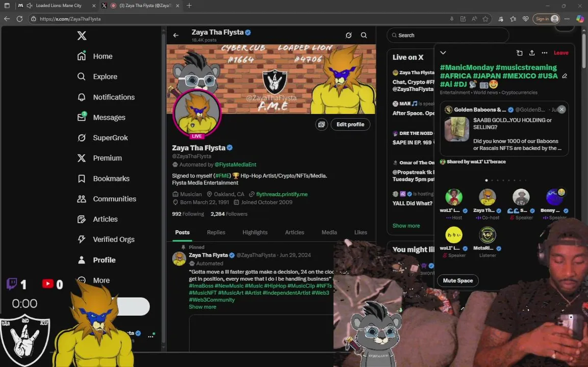Image resolution: width=588 pixels, height=367 pixels.
Task: Open the @FlystaMediaEnt link
Action: (236, 165)
